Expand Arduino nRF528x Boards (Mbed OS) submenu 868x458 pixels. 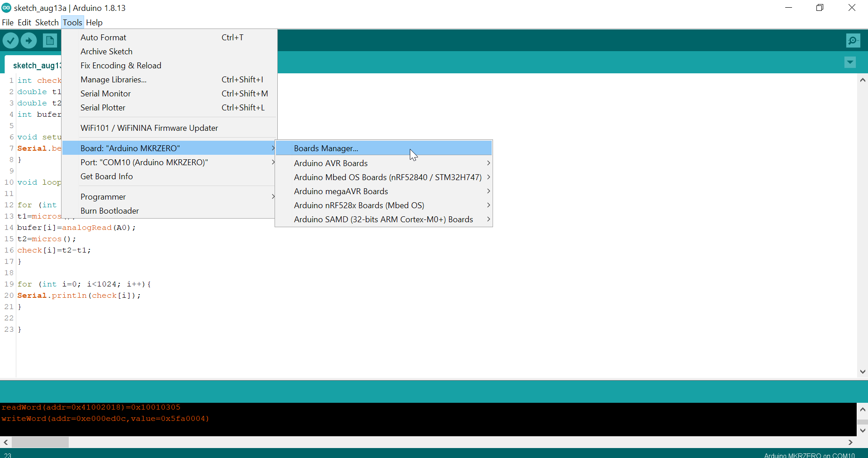point(384,205)
